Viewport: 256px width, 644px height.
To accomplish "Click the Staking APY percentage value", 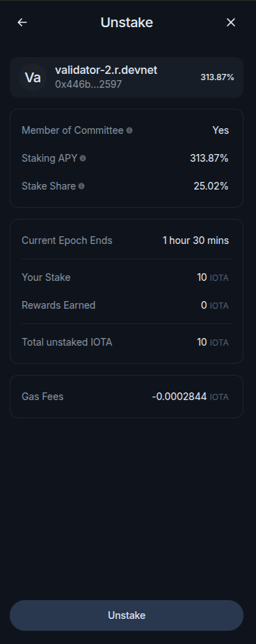I will pyautogui.click(x=209, y=158).
